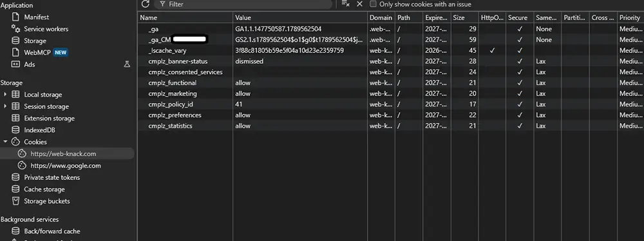Click value 3f88c81805b59e5f04a10d23e2359759
This screenshot has height=241, width=644.
pyautogui.click(x=290, y=50)
